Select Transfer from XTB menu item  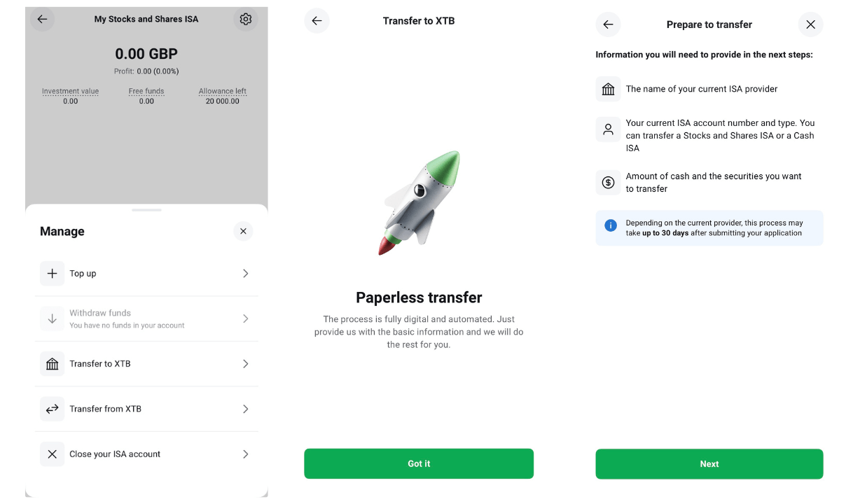point(106,409)
